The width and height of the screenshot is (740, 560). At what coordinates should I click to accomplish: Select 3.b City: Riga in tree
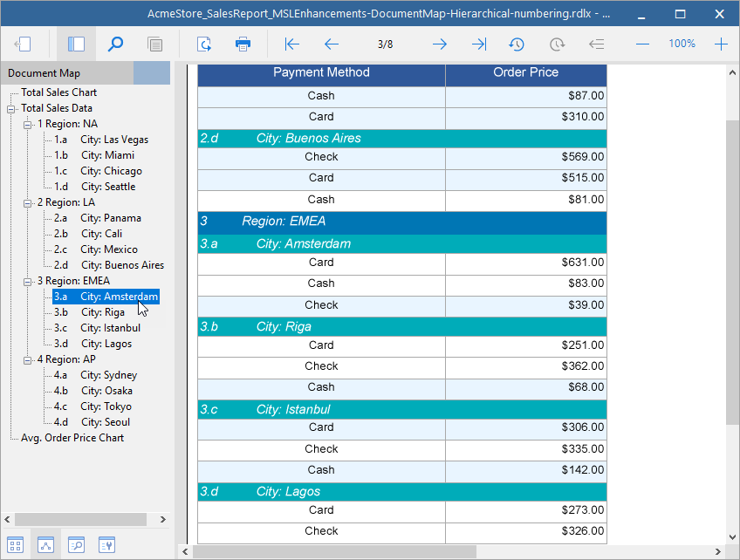(x=89, y=312)
